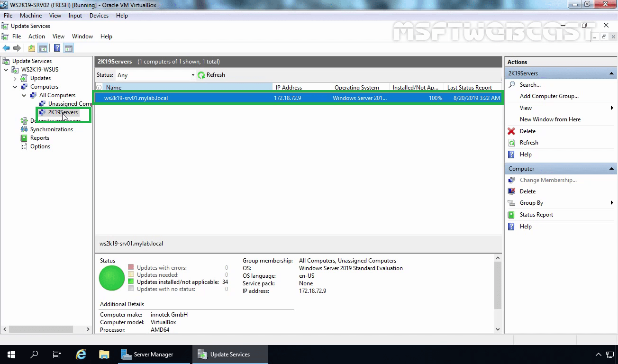Click Change Membership computer icon
618x364 pixels.
coord(511,180)
